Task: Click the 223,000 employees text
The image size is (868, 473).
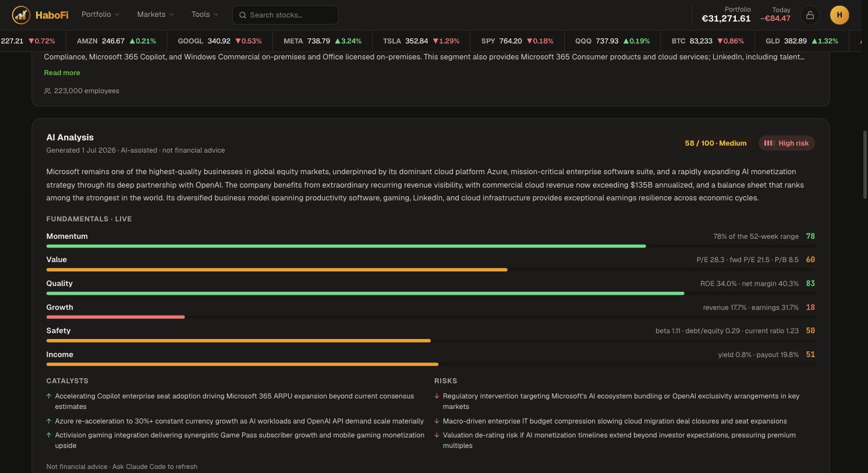Action: (x=87, y=91)
